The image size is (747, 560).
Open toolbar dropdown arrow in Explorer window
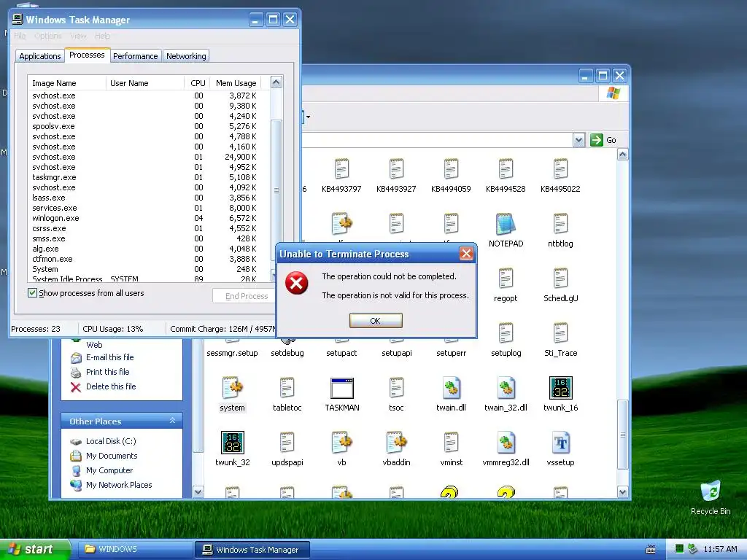pos(309,117)
